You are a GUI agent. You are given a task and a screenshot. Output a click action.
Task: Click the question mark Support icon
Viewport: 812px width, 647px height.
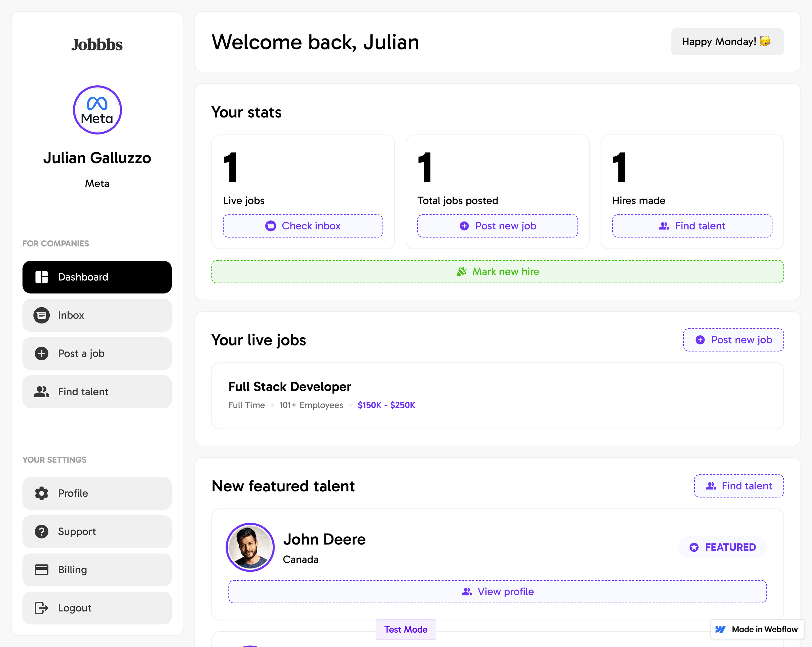pos(42,532)
